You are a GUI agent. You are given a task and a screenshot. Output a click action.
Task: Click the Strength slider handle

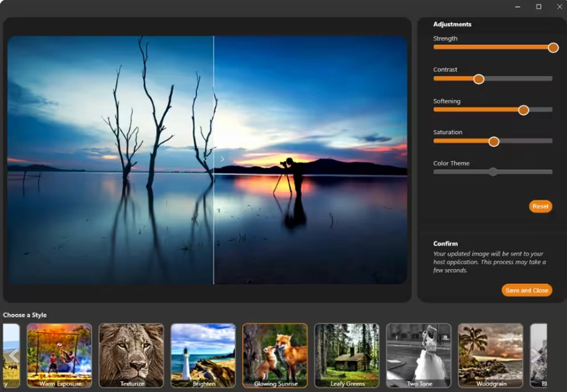point(553,48)
